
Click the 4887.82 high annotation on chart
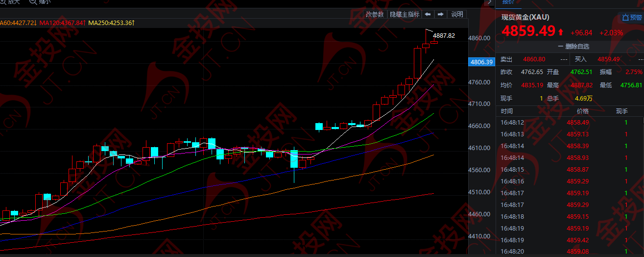[444, 36]
